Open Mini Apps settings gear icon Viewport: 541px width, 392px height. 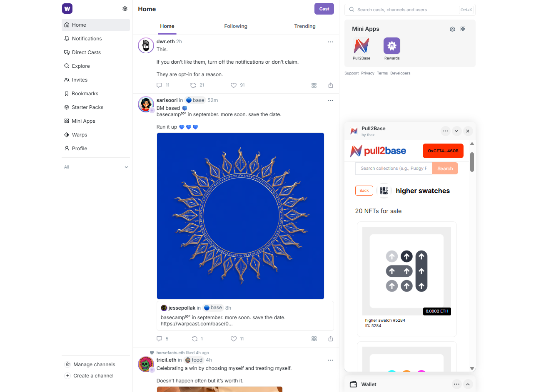(x=452, y=29)
